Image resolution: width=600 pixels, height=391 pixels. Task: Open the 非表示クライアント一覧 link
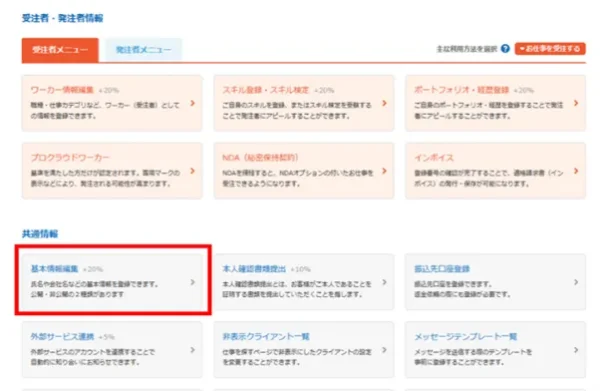266,337
